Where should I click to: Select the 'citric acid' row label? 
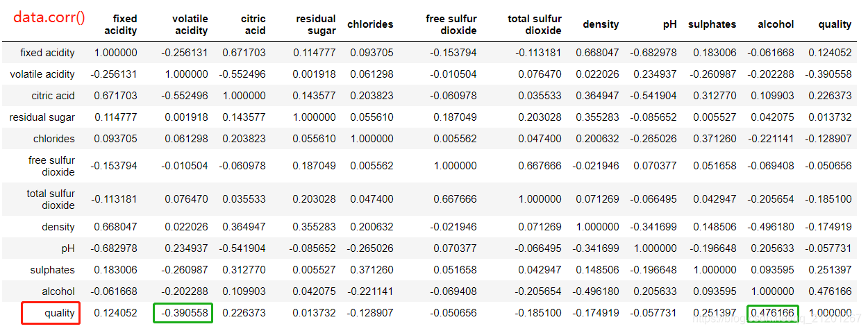[53, 96]
